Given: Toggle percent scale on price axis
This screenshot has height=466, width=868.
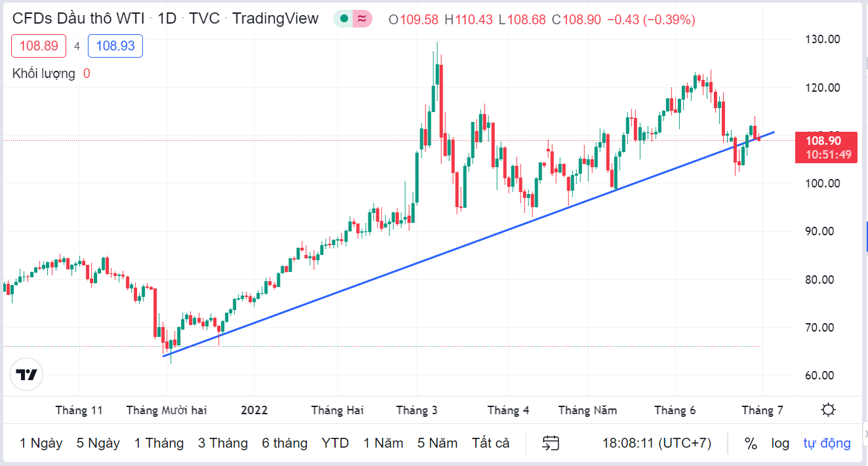Looking at the screenshot, I should (751, 443).
